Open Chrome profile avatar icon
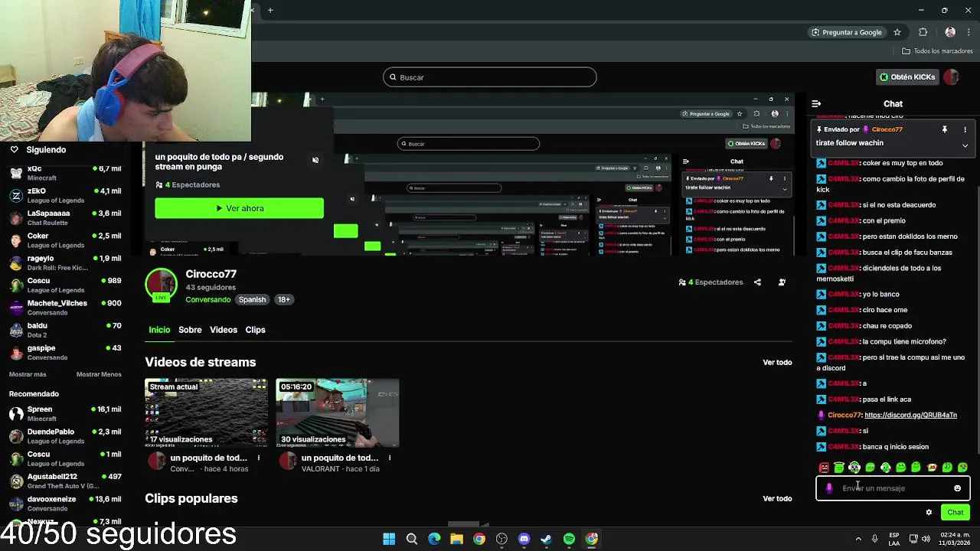 [950, 32]
